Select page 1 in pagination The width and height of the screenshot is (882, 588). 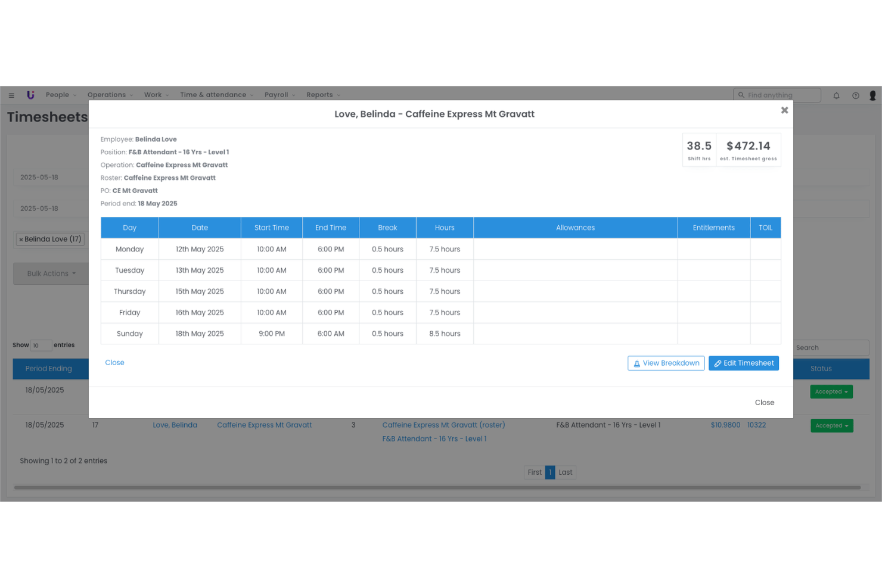click(550, 472)
